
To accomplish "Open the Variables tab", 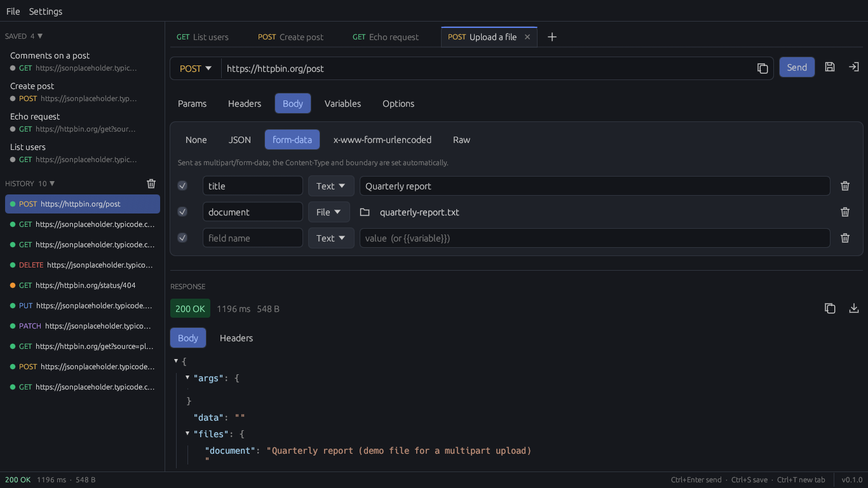I will pos(342,104).
